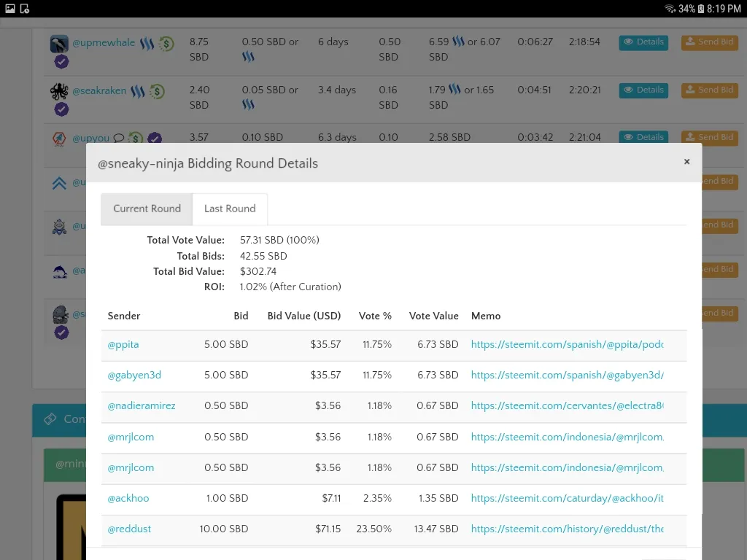Image resolution: width=747 pixels, height=560 pixels.
Task: Click the Vote % column header
Action: 375,316
